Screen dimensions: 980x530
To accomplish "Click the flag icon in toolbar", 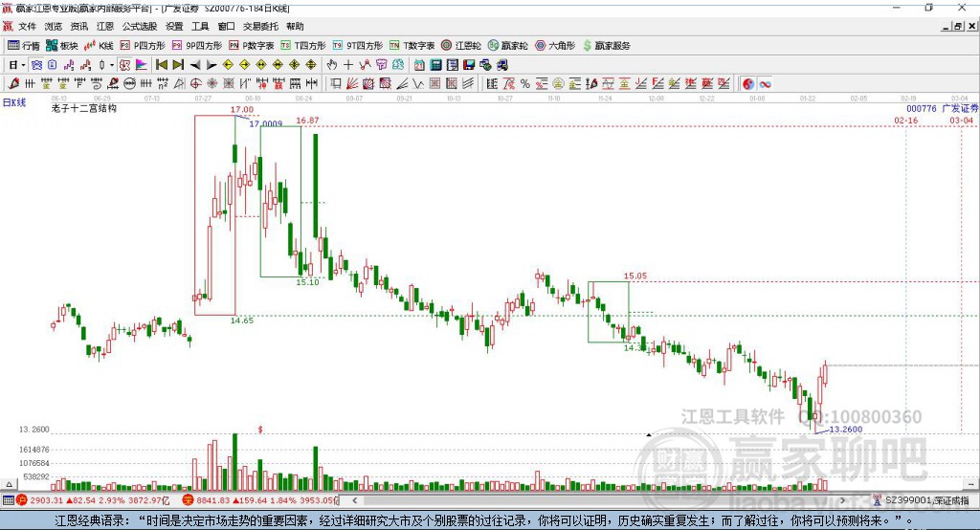I will click(x=142, y=65).
